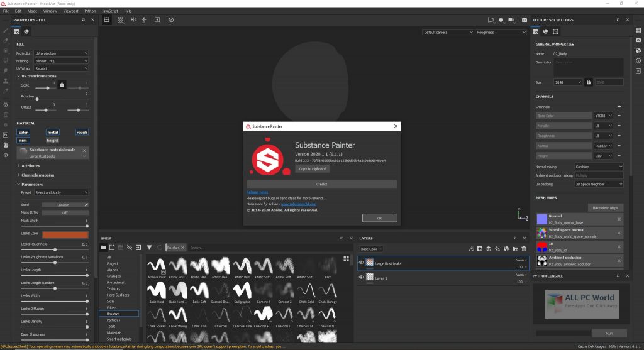Click the Leaks Color swatch
This screenshot has height=350, width=644.
pyautogui.click(x=65, y=234)
